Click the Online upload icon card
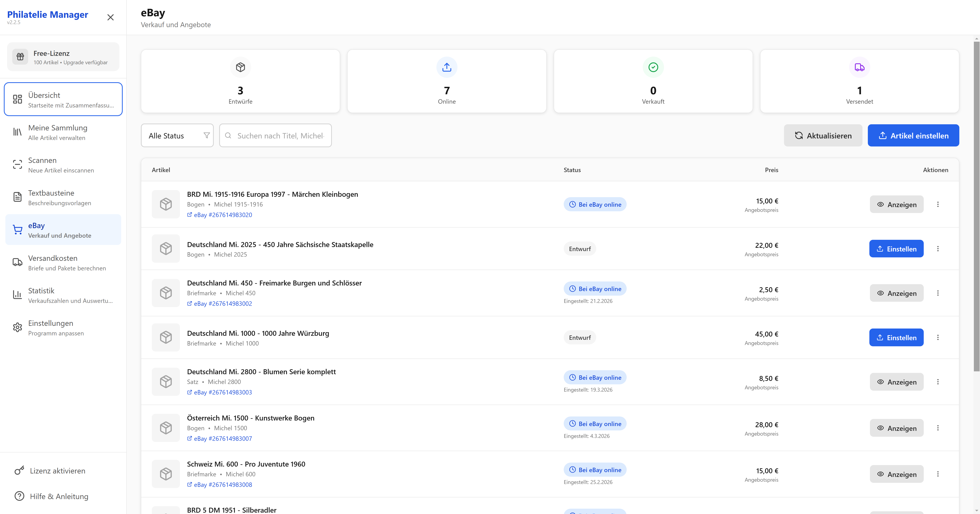This screenshot has height=514, width=980. (x=447, y=81)
